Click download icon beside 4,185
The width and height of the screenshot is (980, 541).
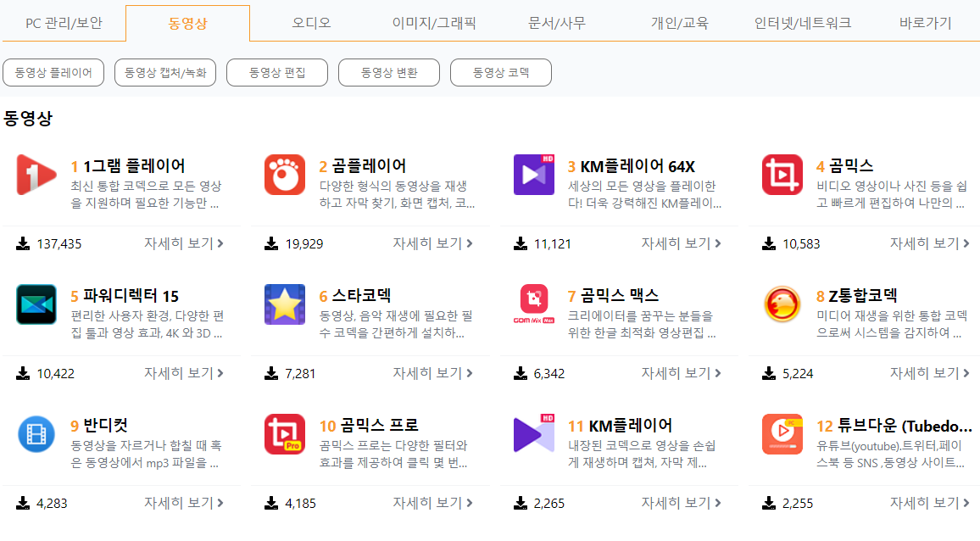[x=271, y=503]
